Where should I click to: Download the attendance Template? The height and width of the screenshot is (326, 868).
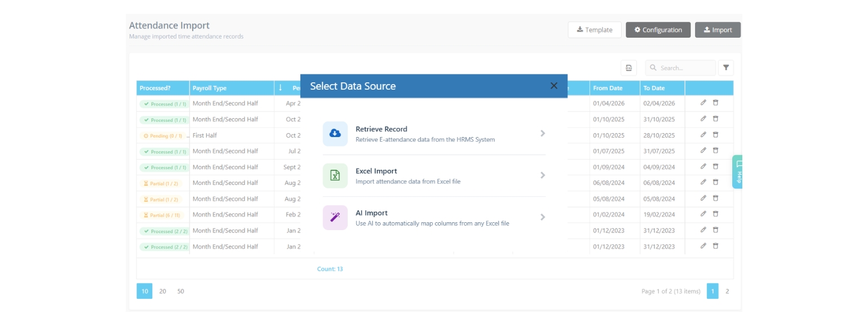(x=595, y=30)
